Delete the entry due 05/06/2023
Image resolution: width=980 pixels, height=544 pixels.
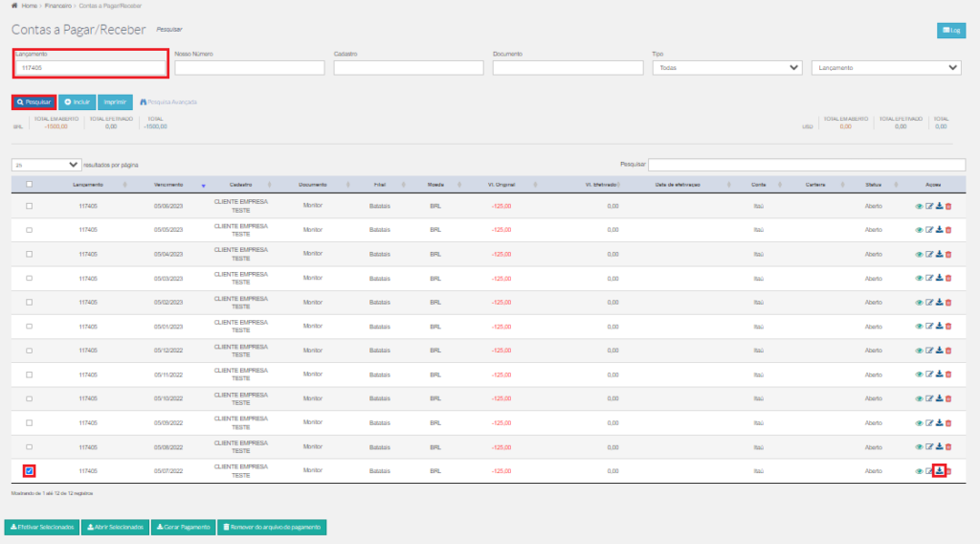pos(948,206)
